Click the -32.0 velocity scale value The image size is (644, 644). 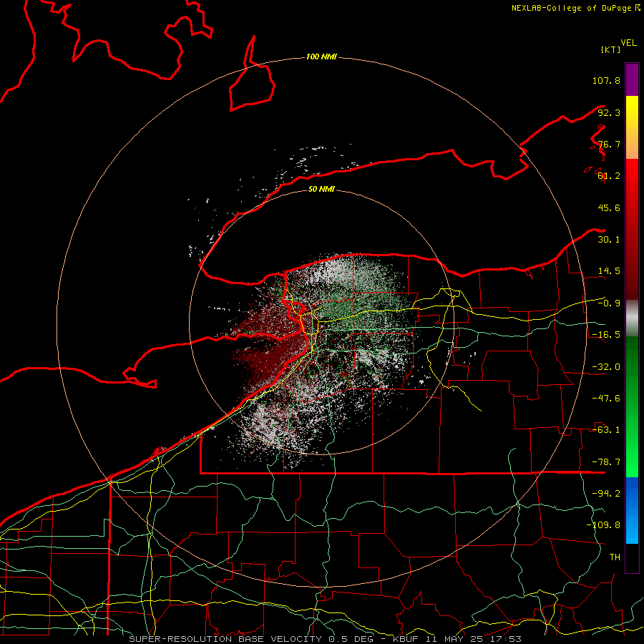(x=606, y=367)
